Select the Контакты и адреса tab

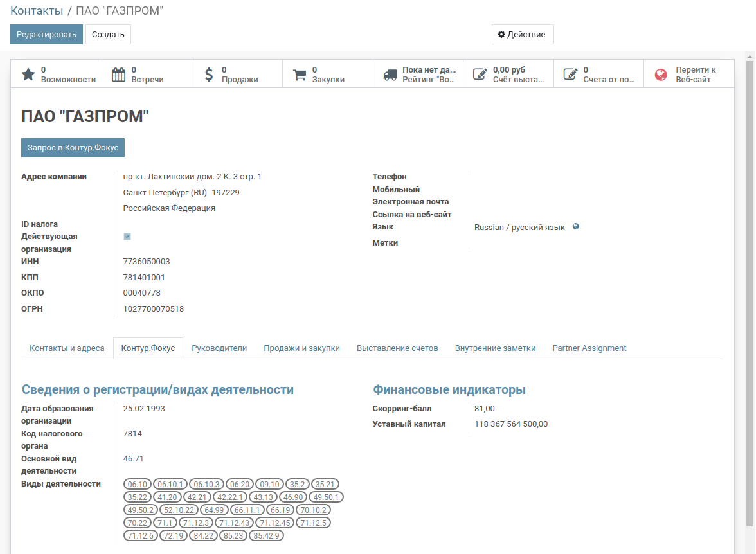coord(67,348)
